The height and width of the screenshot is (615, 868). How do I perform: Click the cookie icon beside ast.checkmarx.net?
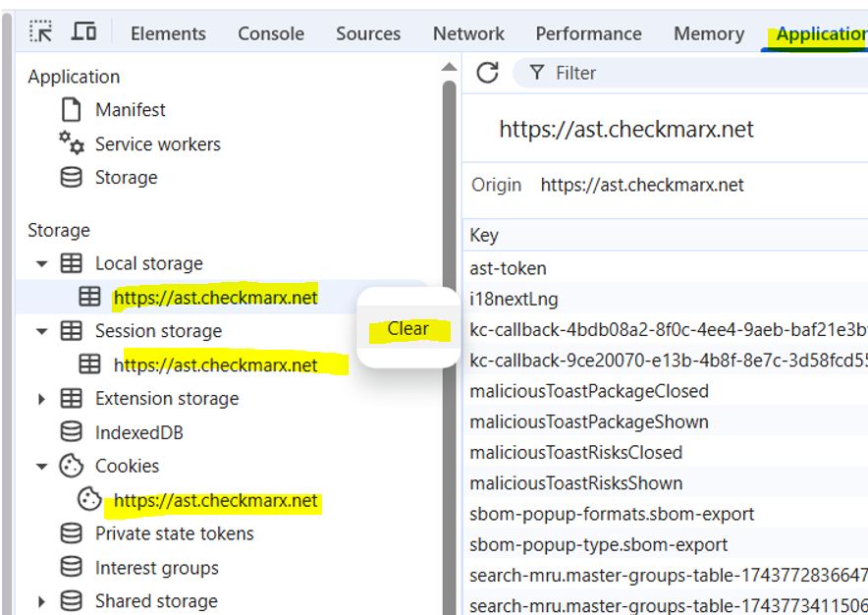point(89,499)
